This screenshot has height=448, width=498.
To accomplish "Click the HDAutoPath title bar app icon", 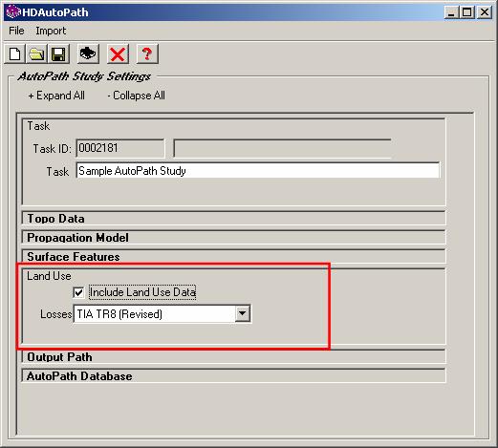I will pos(13,12).
